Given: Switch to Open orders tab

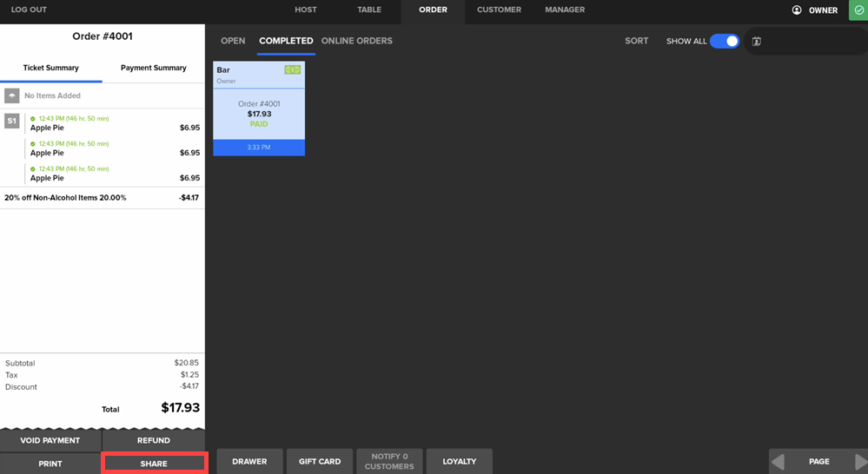Looking at the screenshot, I should 233,41.
